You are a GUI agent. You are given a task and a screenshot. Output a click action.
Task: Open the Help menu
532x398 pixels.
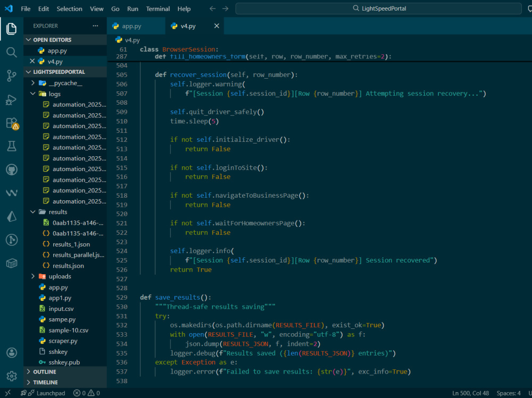[184, 9]
